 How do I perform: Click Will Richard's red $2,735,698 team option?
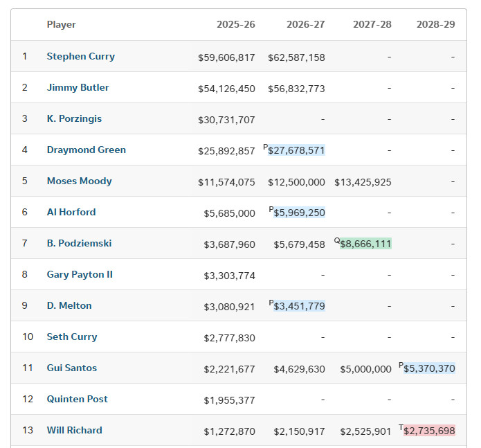[429, 431]
